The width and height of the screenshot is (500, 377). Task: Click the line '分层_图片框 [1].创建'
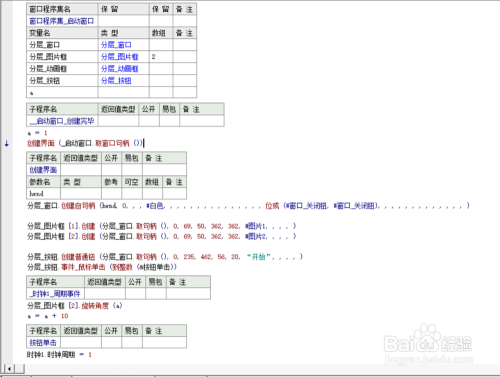[161, 226]
